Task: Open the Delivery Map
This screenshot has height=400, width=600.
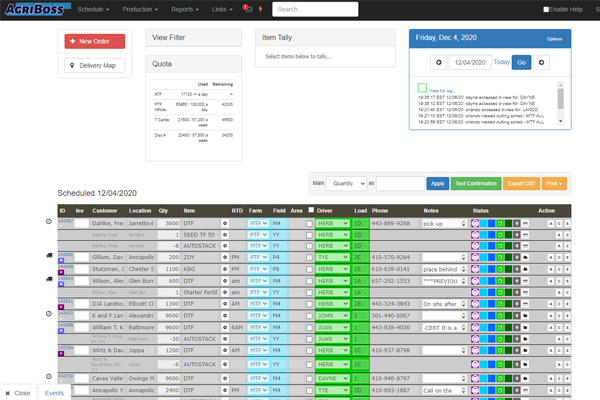Action: (95, 65)
